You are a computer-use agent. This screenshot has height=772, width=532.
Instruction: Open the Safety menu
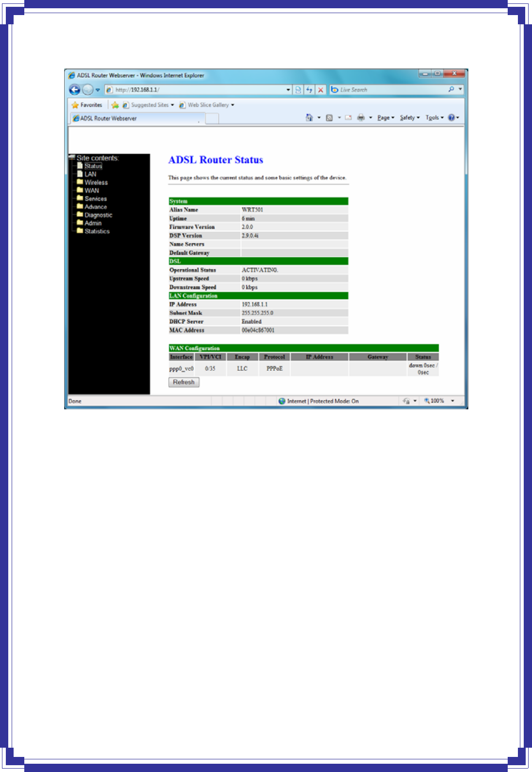410,118
